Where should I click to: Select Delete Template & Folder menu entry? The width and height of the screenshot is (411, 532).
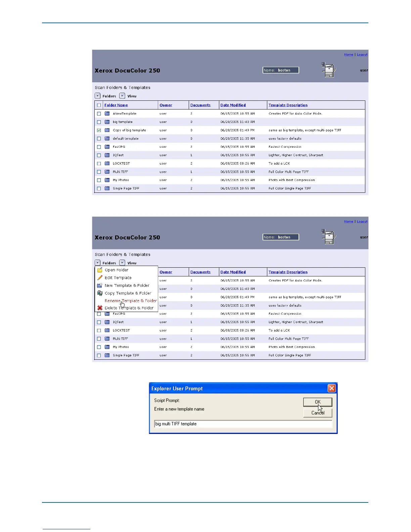[129, 308]
